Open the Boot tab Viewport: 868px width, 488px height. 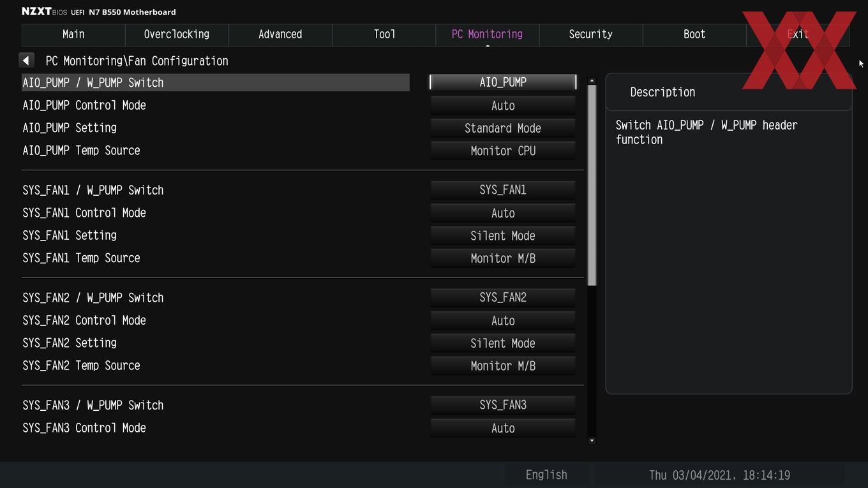(694, 34)
